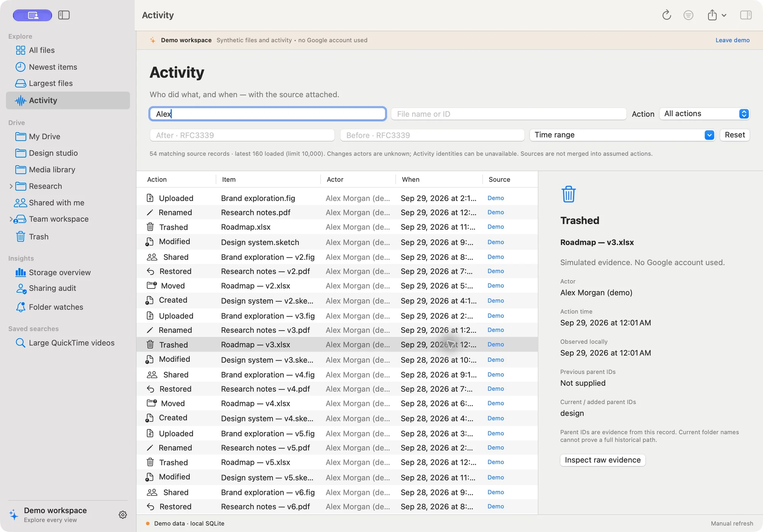This screenshot has width=763, height=532.
Task: Click Manual refresh in status bar
Action: [x=732, y=524]
